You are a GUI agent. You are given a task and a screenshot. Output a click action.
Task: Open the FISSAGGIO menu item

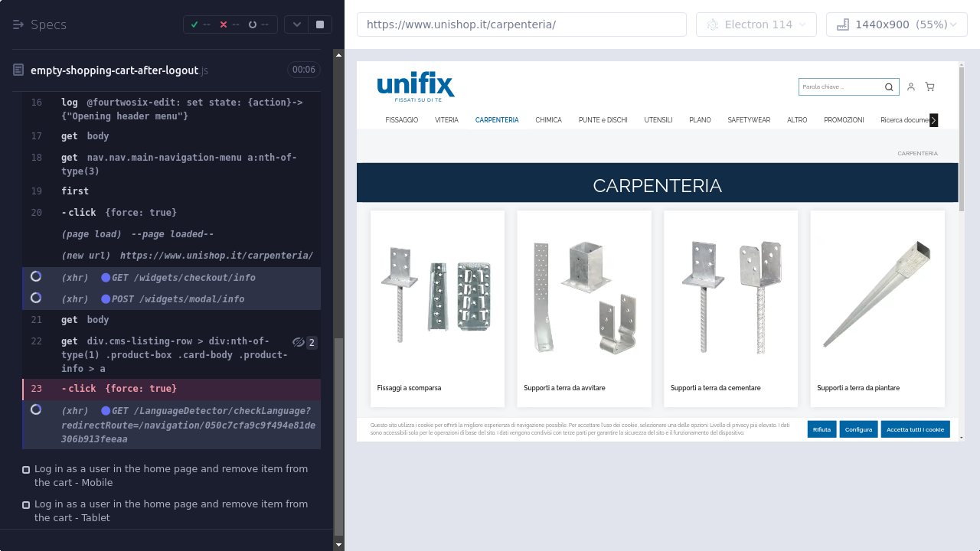click(x=402, y=120)
